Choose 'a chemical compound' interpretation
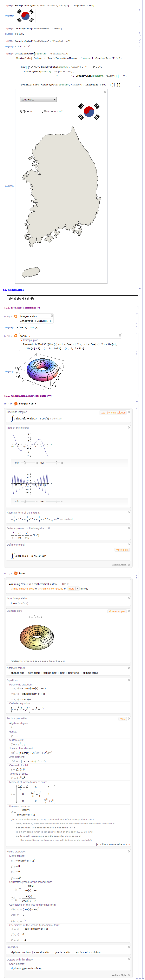This screenshot has width=145, height=980. point(51,588)
